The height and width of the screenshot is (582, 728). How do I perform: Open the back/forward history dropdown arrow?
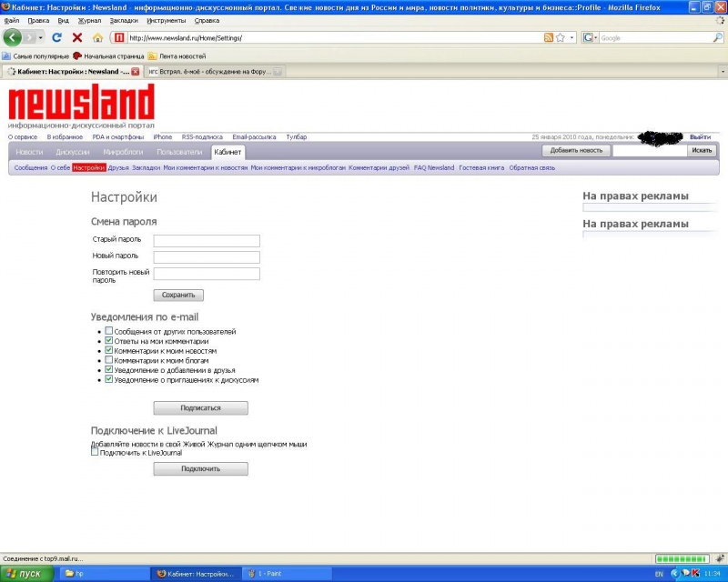tap(41, 37)
